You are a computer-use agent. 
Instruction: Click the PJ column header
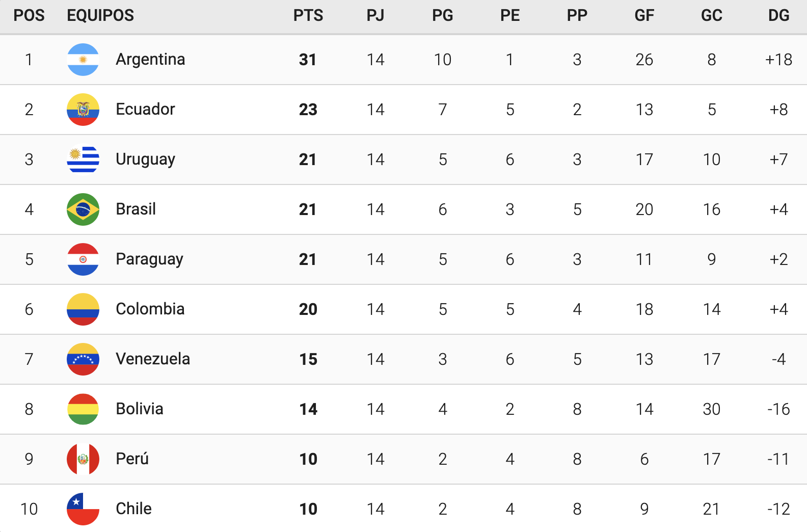(x=375, y=15)
